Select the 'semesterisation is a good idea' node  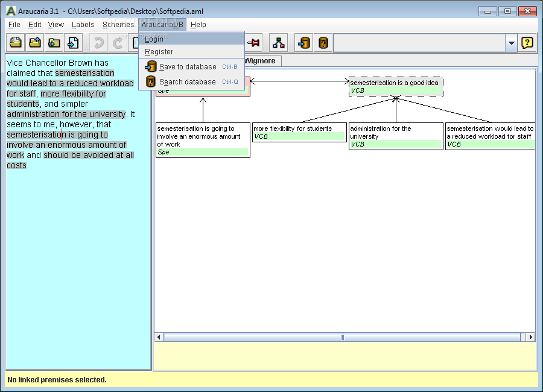pyautogui.click(x=396, y=87)
